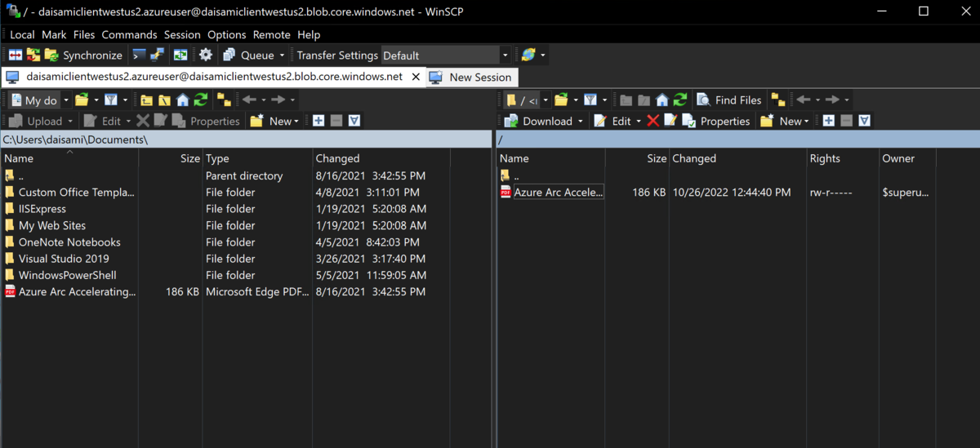
Task: Open the Files menu
Action: tap(84, 35)
